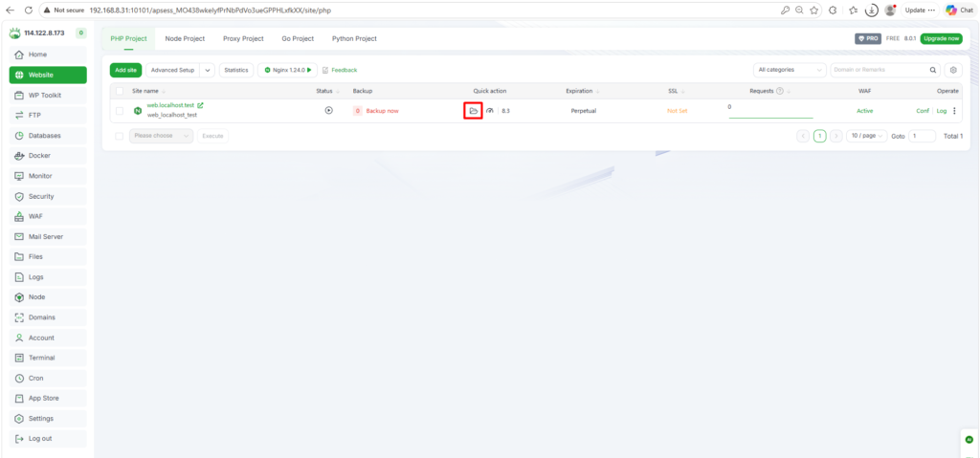Screen dimensions: 980x458
Task: Expand the All categories dropdown
Action: 790,70
